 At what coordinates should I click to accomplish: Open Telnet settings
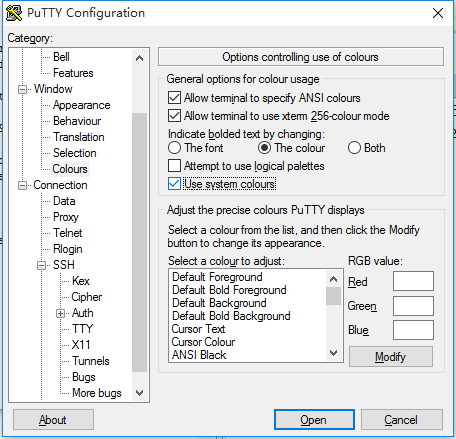click(x=67, y=233)
